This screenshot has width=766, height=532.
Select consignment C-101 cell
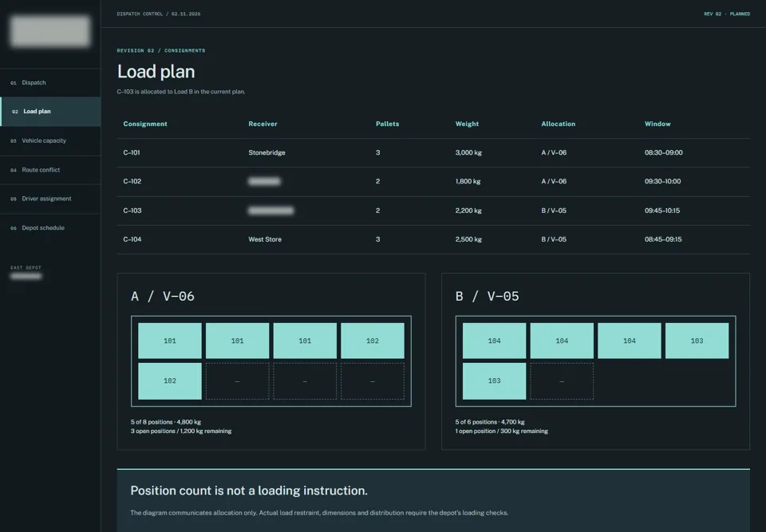[132, 153]
